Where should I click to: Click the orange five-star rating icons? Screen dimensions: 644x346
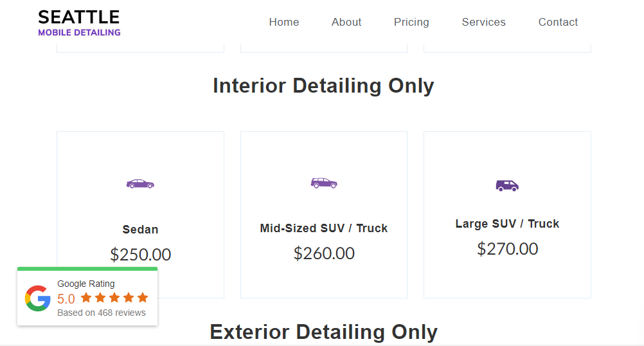tap(114, 298)
